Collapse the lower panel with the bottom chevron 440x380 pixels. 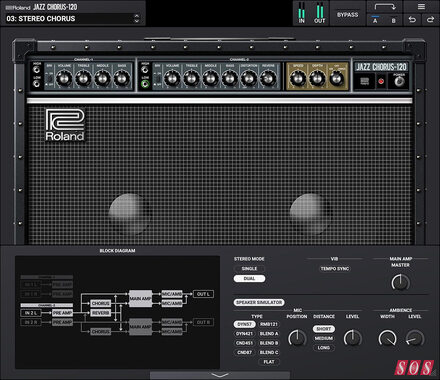[x=220, y=375]
